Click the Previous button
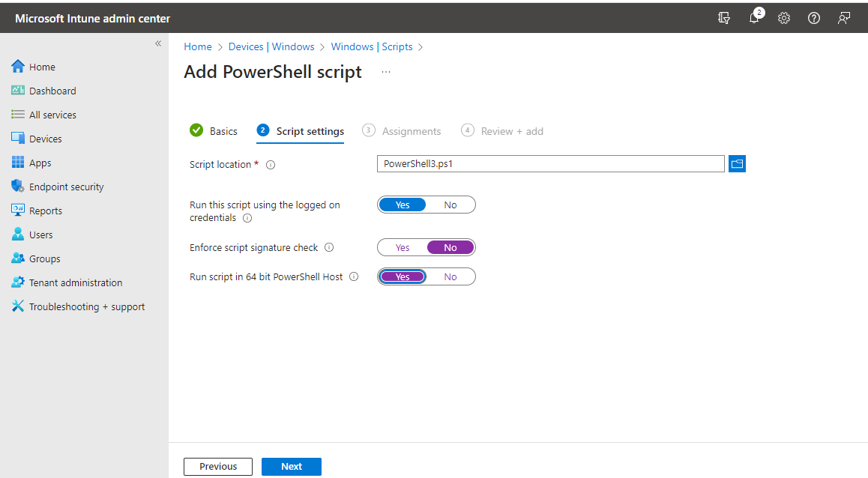868x478 pixels. click(x=218, y=466)
